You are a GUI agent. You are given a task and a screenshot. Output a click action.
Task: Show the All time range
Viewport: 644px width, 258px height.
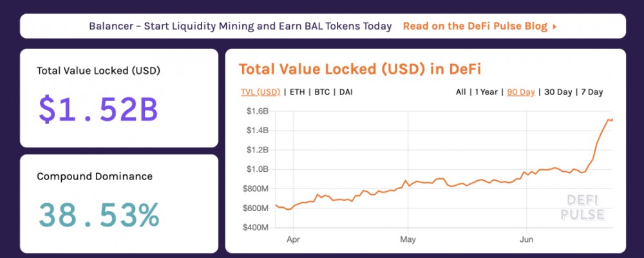pos(460,92)
